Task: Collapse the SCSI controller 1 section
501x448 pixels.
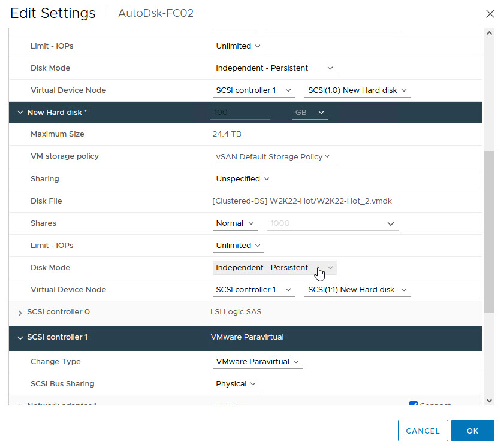Action: [20, 338]
